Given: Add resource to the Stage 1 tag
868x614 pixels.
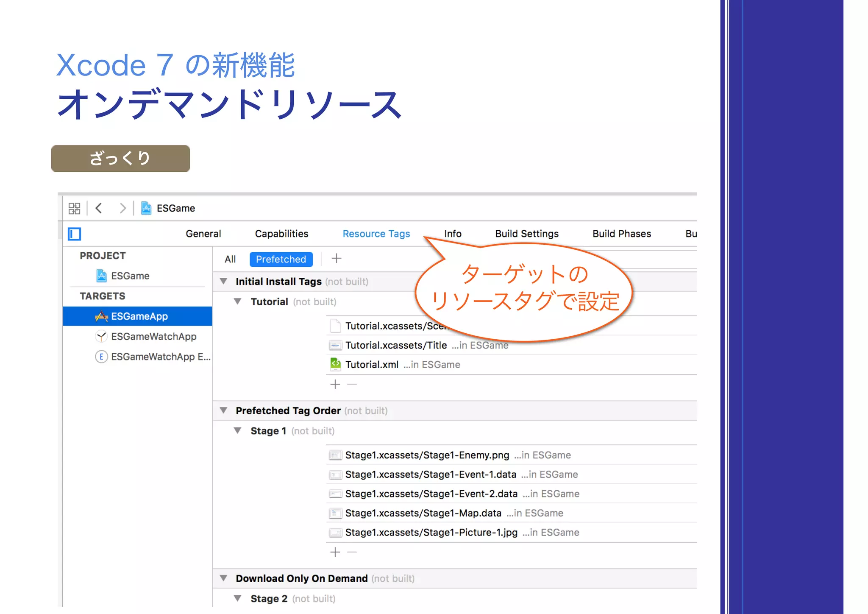Looking at the screenshot, I should pyautogui.click(x=335, y=552).
